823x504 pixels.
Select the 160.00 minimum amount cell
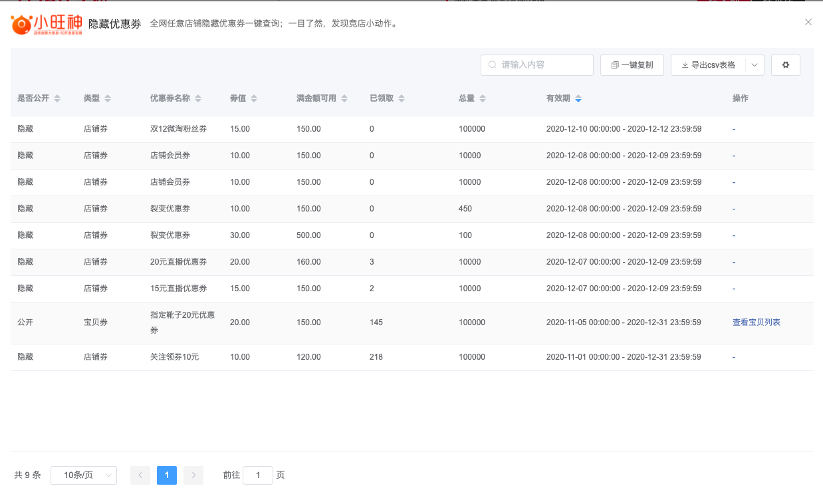pyautogui.click(x=308, y=262)
